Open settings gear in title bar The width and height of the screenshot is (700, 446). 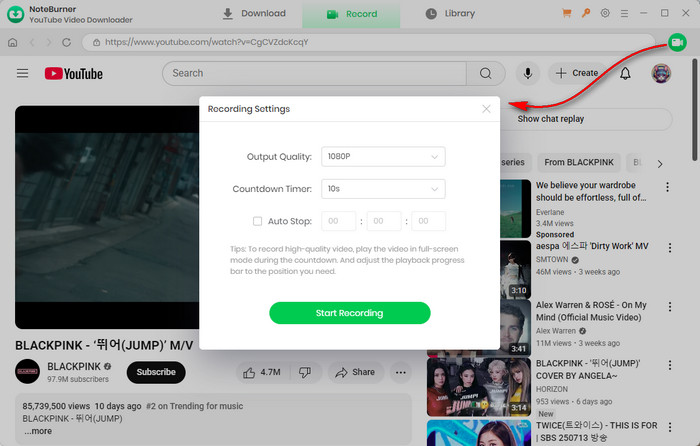click(x=604, y=13)
